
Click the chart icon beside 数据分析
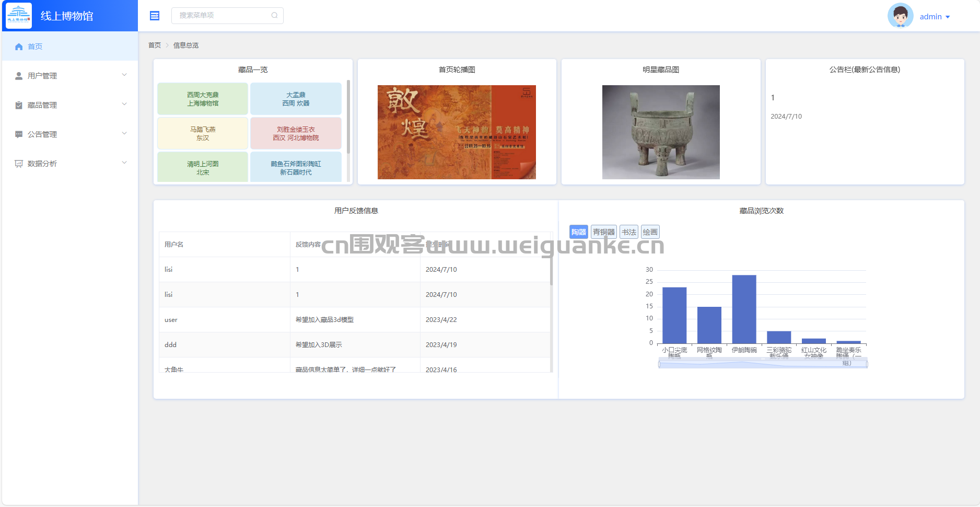coord(19,164)
